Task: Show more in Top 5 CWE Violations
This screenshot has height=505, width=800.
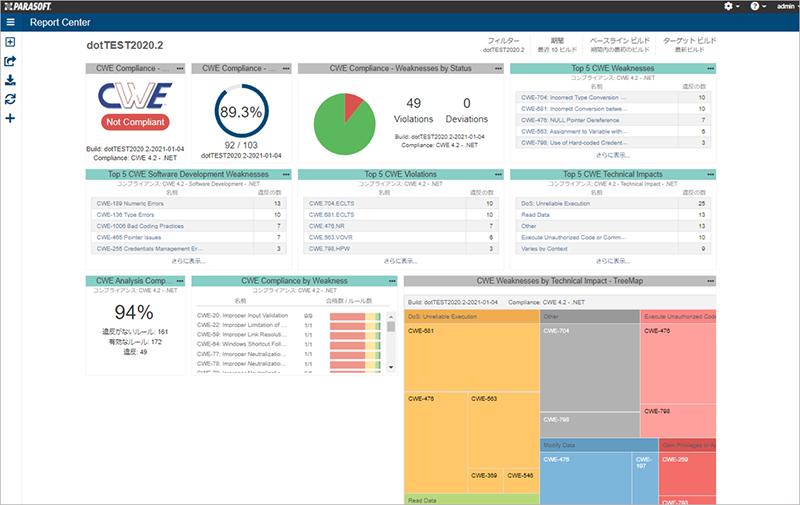Action: click(x=401, y=261)
